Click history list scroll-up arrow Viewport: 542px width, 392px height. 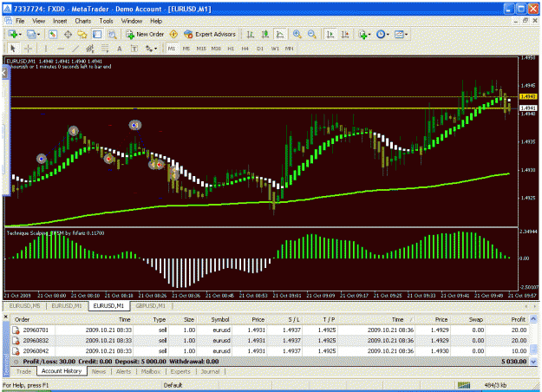tap(533, 318)
